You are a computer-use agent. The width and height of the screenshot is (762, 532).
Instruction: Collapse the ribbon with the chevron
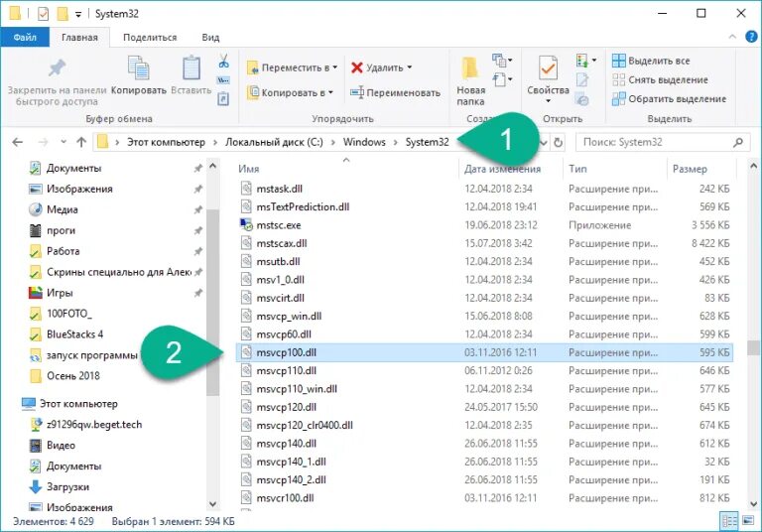pyautogui.click(x=732, y=37)
